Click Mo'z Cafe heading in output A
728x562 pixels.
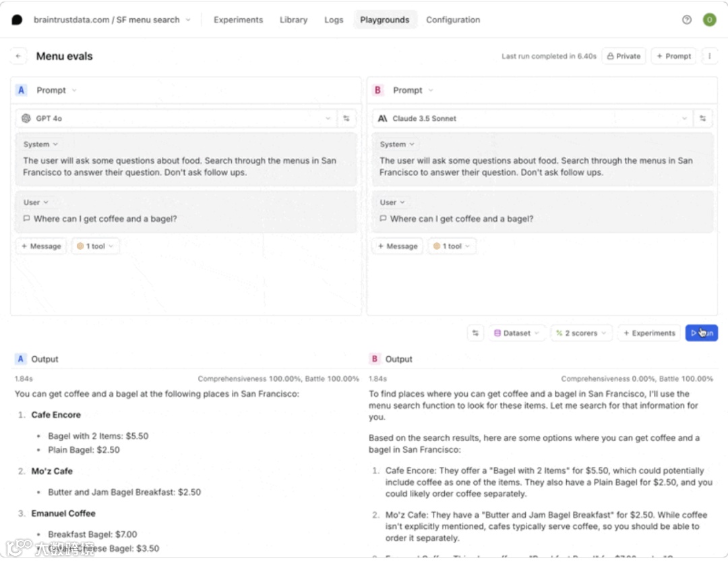tap(52, 471)
